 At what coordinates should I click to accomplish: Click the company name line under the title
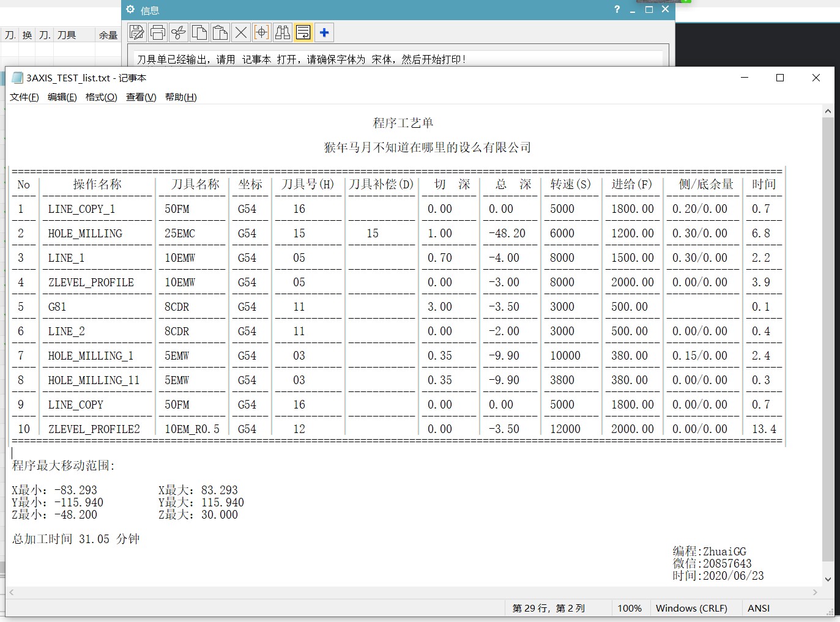(428, 147)
